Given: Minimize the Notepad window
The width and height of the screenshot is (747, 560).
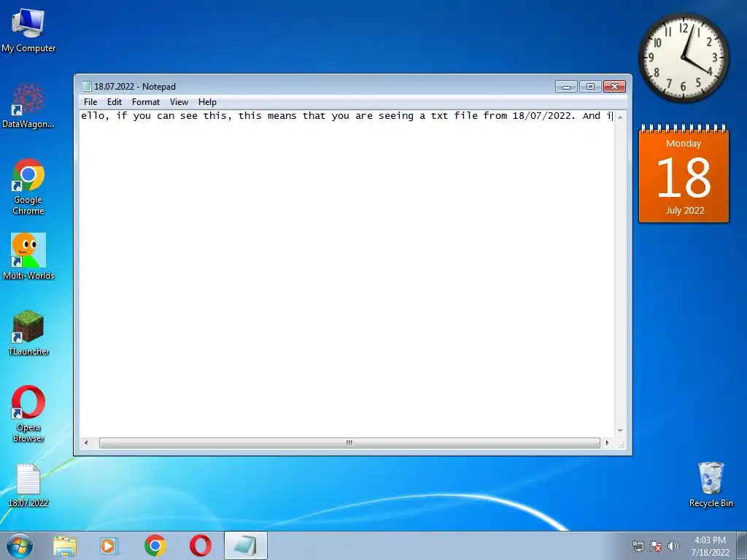Looking at the screenshot, I should point(566,86).
